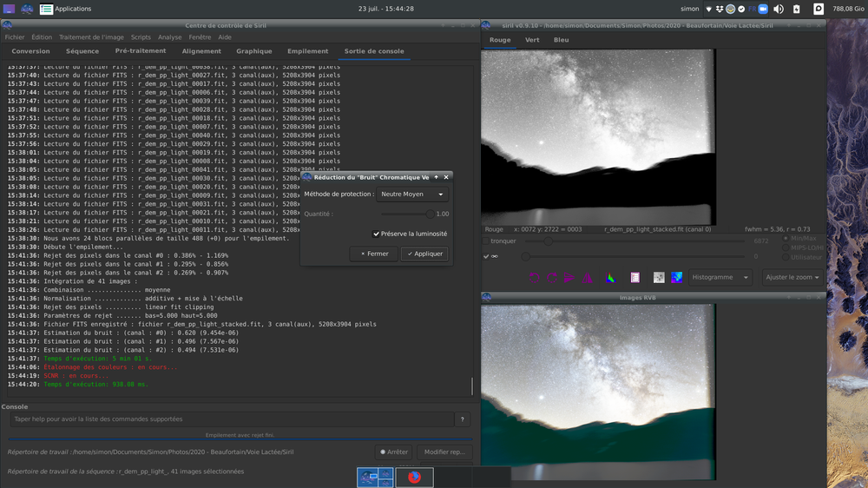Toggle the negative view icon

point(659,278)
